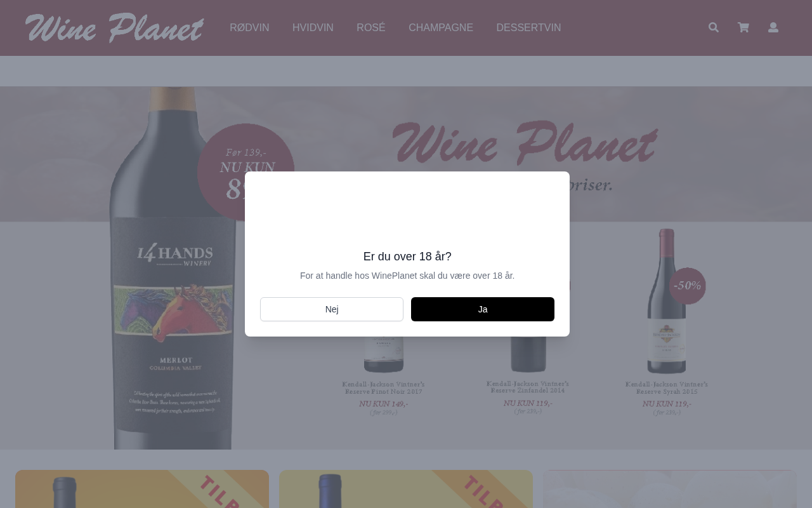Open the user account icon
Image resolution: width=812 pixels, height=508 pixels.
(x=773, y=27)
